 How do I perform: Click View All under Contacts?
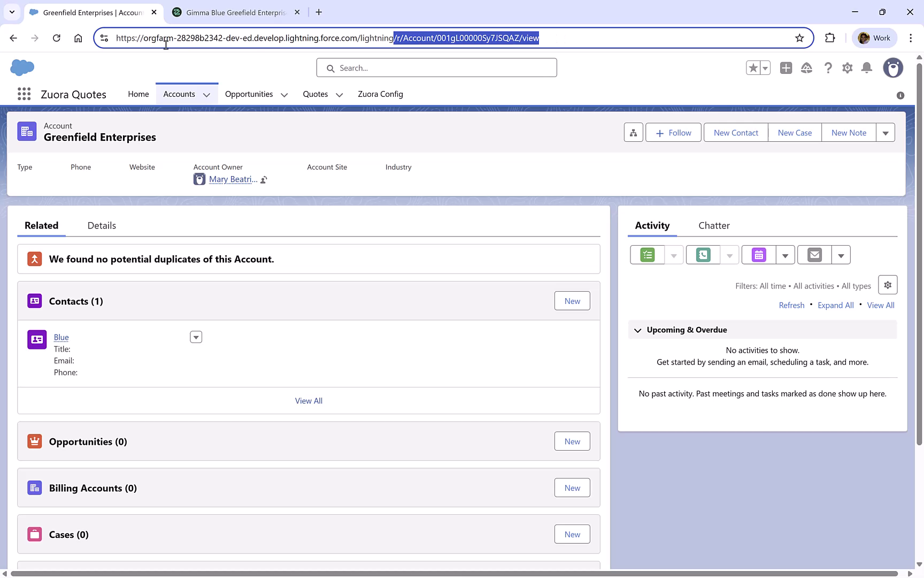[309, 400]
